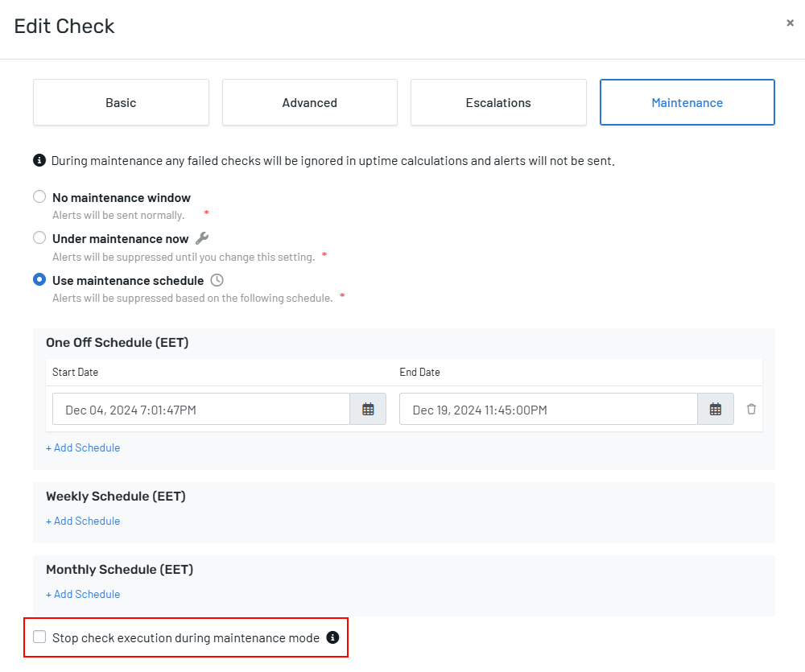
Task: Add Schedule under One Off Schedule
Action: (x=83, y=447)
